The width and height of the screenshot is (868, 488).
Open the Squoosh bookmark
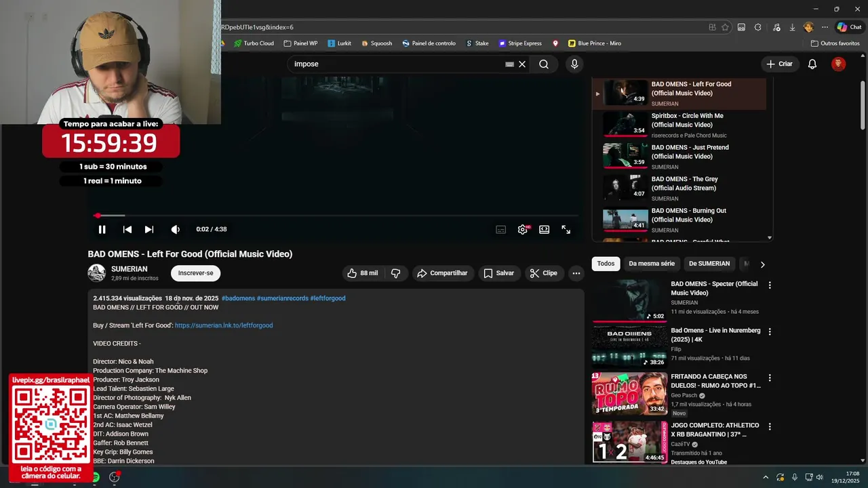376,43
